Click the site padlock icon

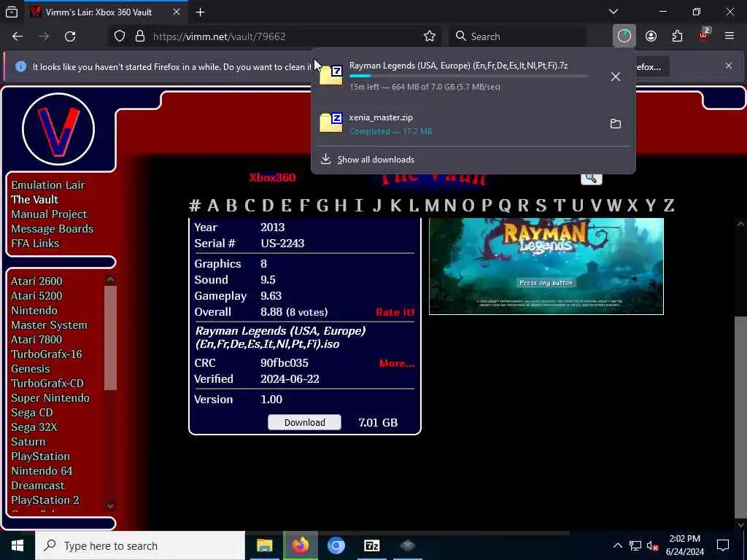[x=139, y=36]
